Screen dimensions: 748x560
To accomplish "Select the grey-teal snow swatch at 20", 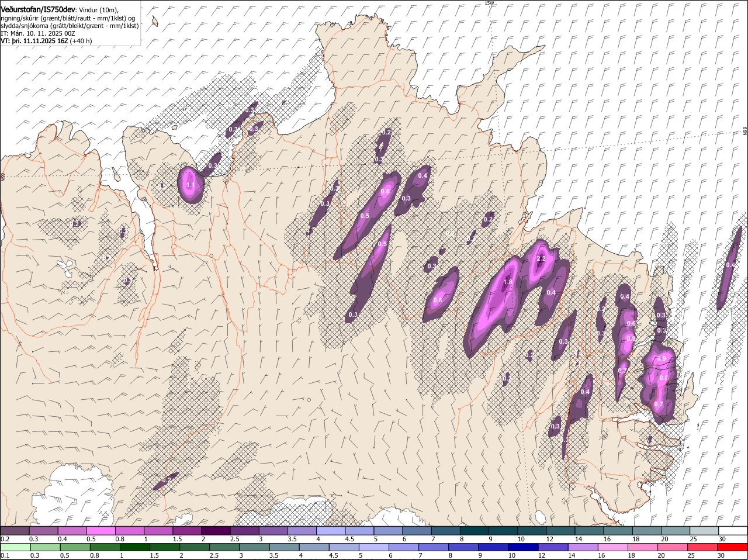I will (676, 531).
